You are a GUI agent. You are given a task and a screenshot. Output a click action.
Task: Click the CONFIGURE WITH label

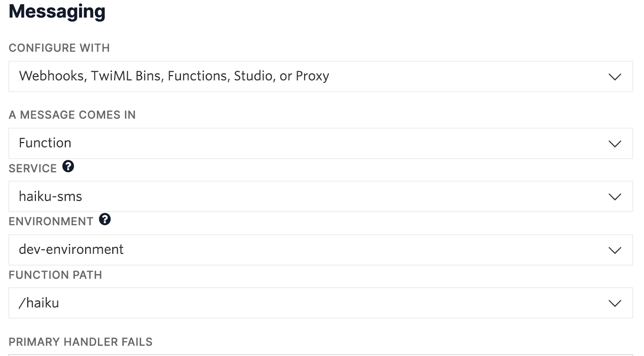59,48
